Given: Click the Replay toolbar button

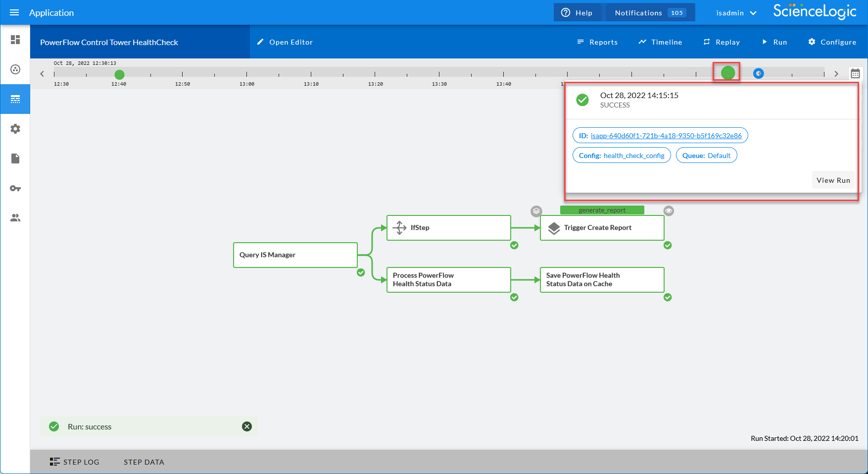Looking at the screenshot, I should tap(722, 42).
